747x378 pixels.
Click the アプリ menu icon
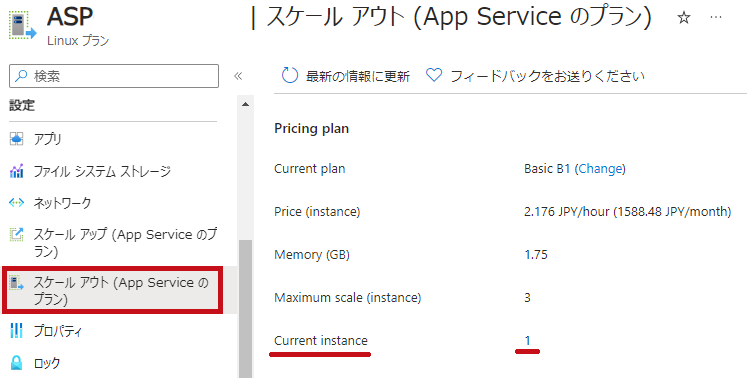(x=17, y=139)
